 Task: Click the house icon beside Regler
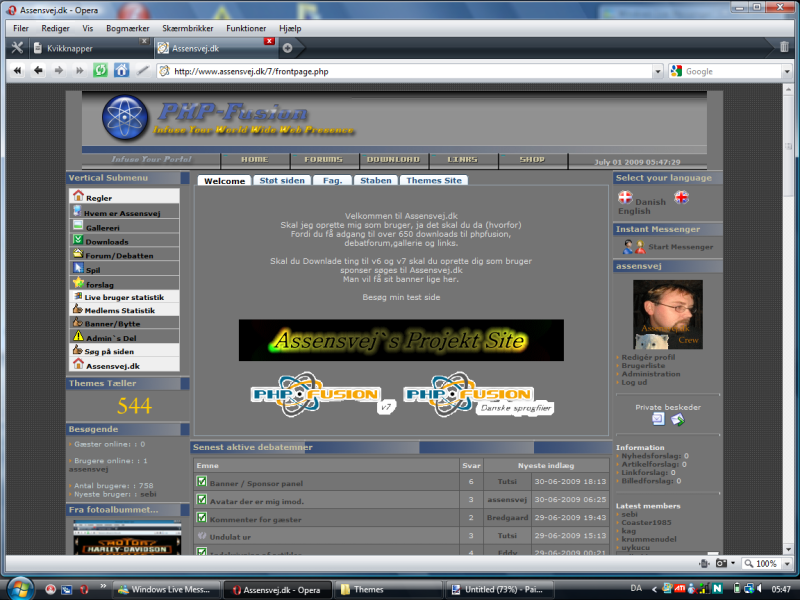(78, 196)
